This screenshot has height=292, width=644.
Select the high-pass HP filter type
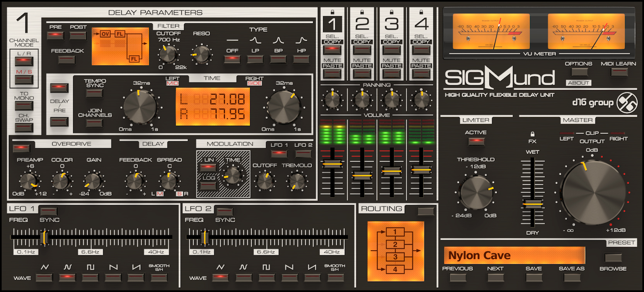pos(301,59)
